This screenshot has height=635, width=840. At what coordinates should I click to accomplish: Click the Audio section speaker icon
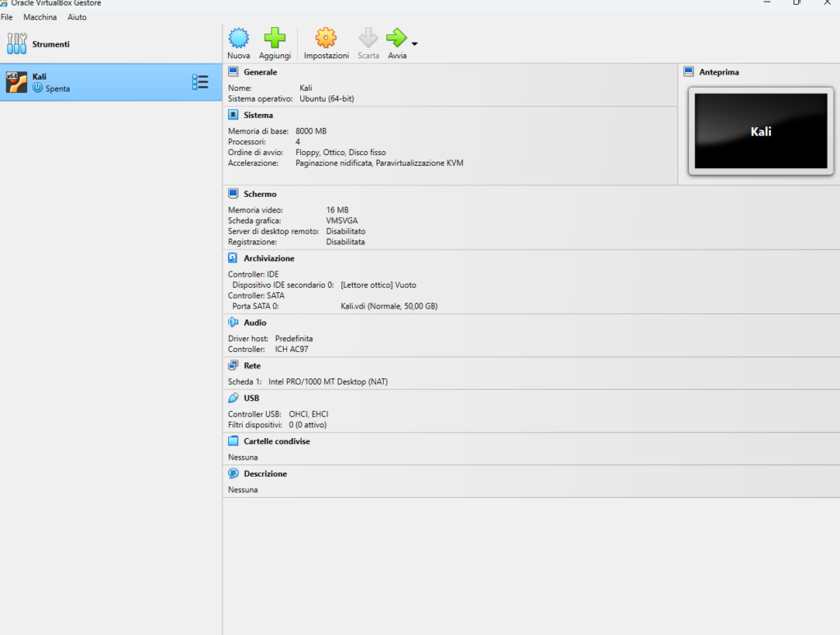click(x=233, y=322)
